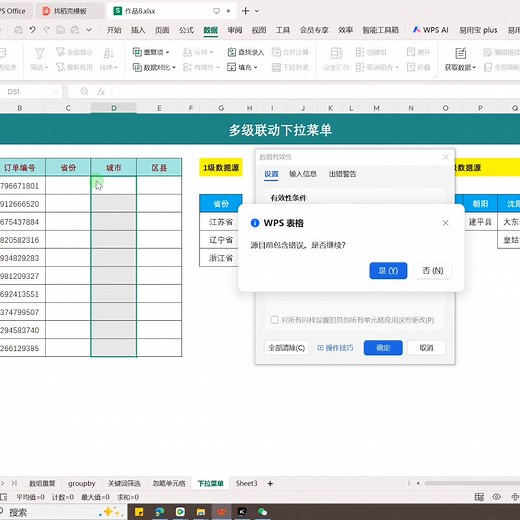Open the 公式 ribbon tab
The height and width of the screenshot is (520, 520).
pos(186,30)
